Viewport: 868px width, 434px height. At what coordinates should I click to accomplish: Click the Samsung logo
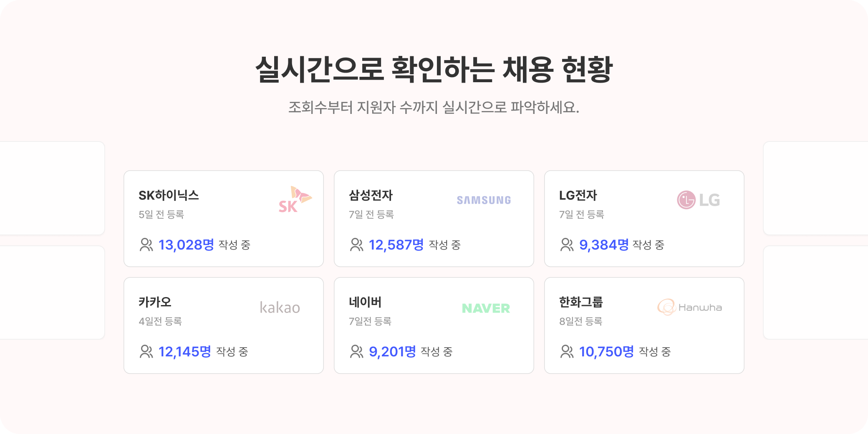coord(484,200)
